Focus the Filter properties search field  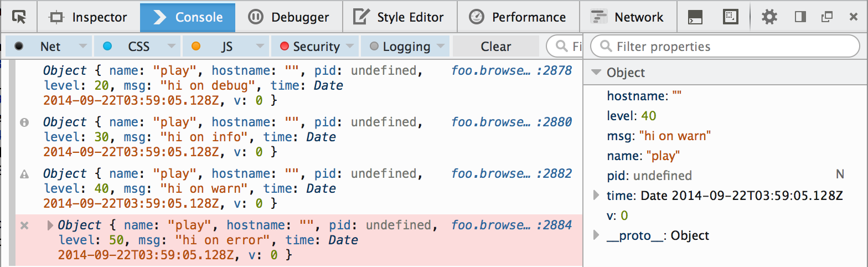pyautogui.click(x=726, y=47)
